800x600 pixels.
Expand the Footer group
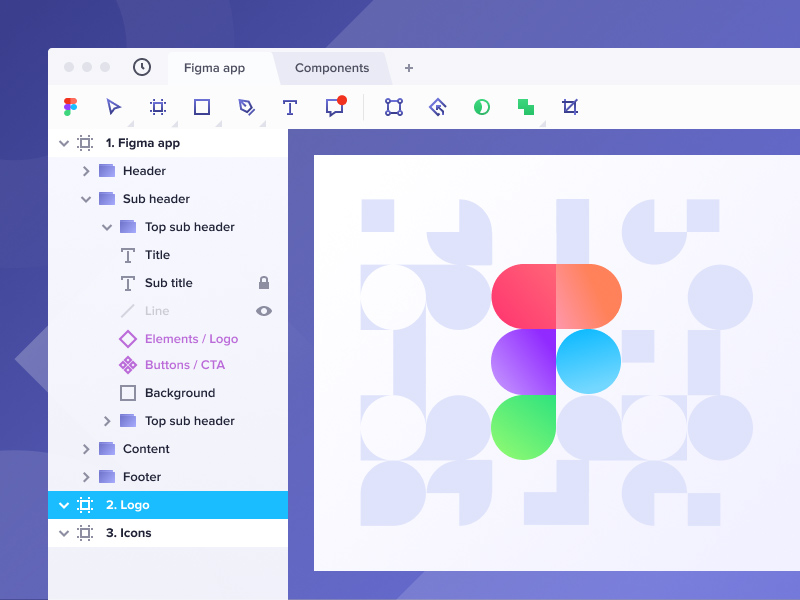coord(86,477)
